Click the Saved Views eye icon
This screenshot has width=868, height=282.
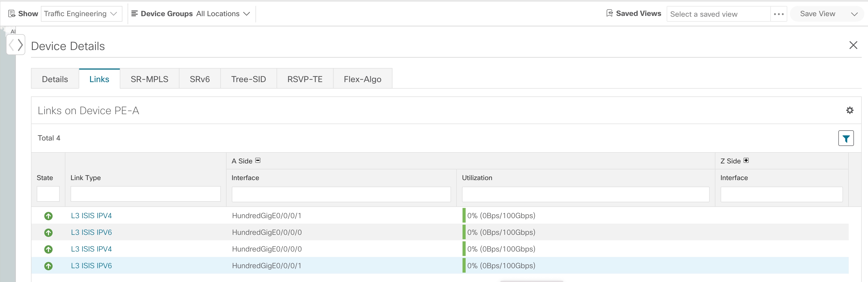[609, 14]
